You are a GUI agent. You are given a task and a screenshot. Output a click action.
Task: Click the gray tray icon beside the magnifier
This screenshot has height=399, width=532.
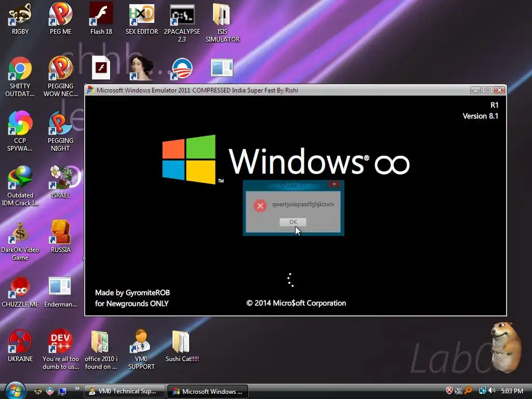point(459,391)
